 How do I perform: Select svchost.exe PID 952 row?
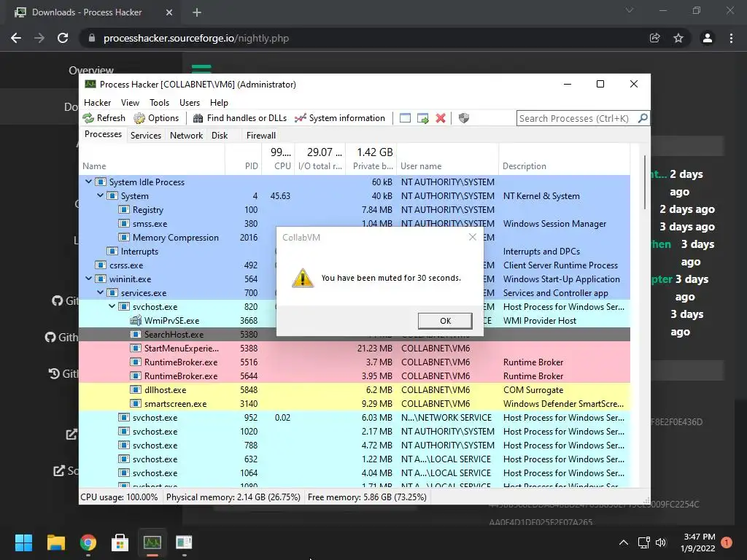click(x=355, y=417)
